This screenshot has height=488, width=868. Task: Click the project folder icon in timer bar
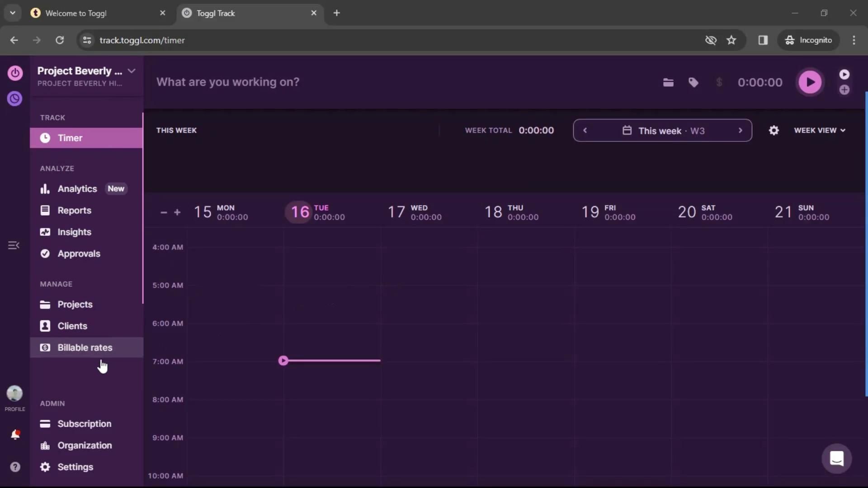668,82
